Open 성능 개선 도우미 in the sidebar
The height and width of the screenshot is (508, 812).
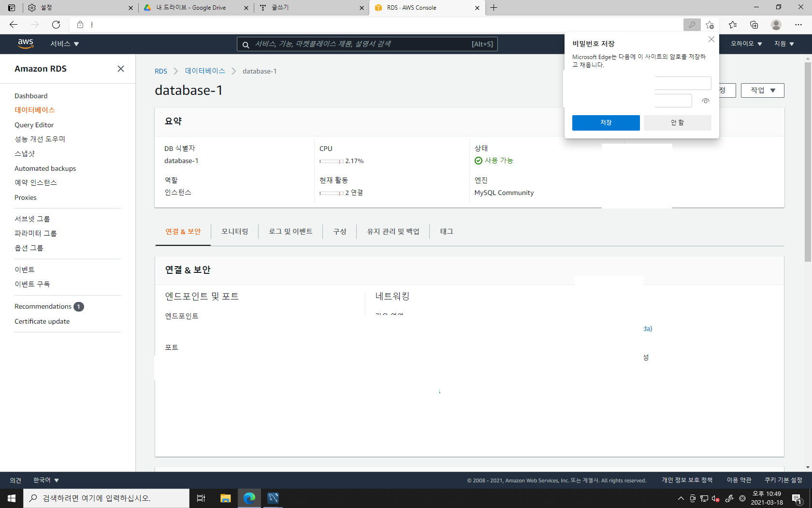[x=40, y=139]
